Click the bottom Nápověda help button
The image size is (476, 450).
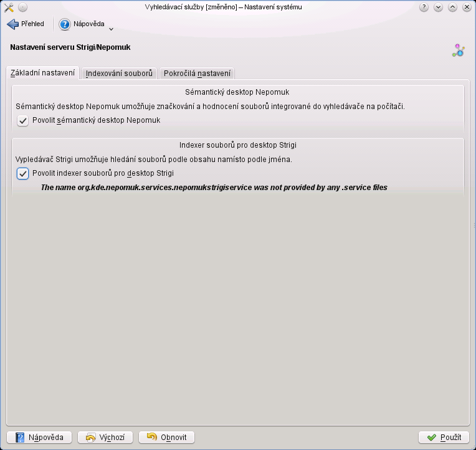(39, 438)
